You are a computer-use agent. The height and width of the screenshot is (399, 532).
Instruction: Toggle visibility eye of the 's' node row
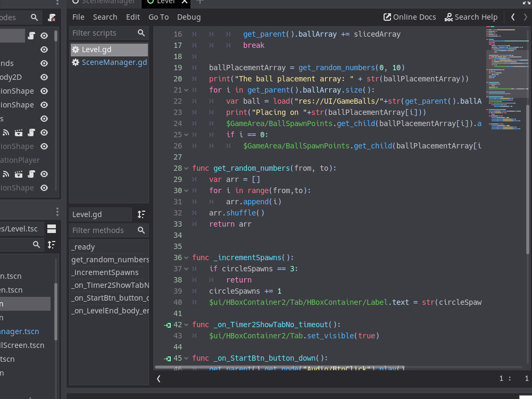point(44,119)
